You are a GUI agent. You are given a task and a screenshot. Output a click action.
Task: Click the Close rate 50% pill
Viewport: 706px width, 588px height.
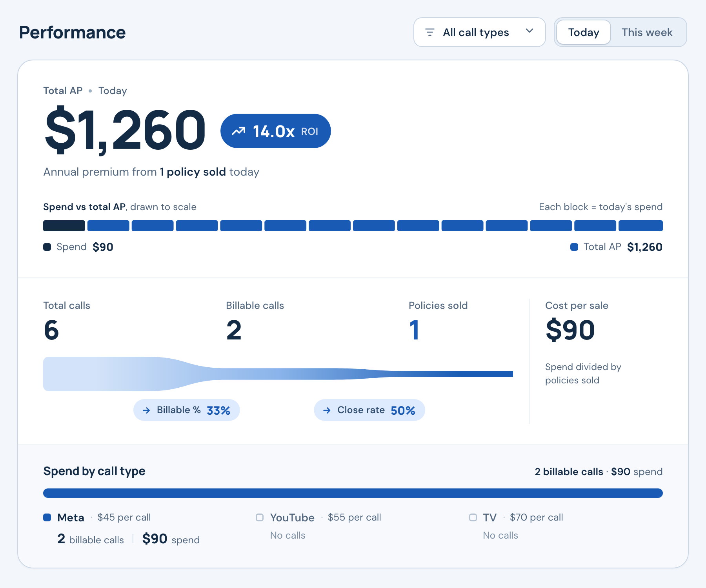[x=369, y=410]
